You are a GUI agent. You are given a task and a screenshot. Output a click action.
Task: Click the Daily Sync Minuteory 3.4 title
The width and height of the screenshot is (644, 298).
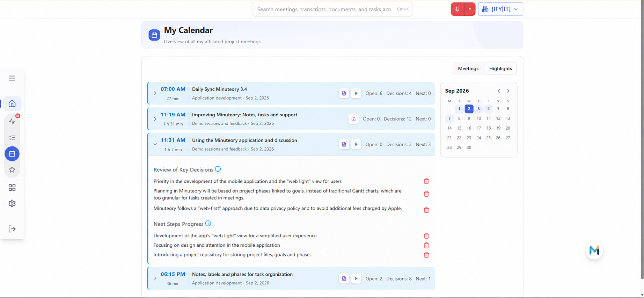point(219,89)
